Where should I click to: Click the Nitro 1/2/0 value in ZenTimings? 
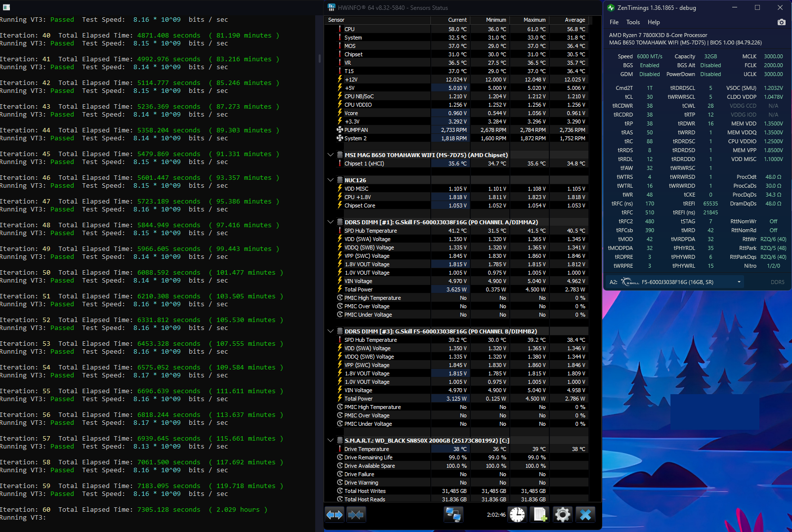(x=774, y=266)
